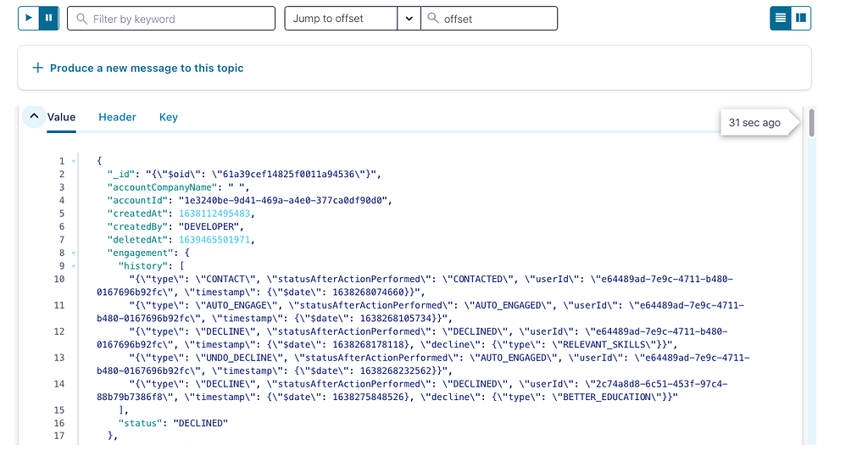Screen dimensions: 868x456
Task: Collapse the message with the chevron
Action: tap(33, 117)
